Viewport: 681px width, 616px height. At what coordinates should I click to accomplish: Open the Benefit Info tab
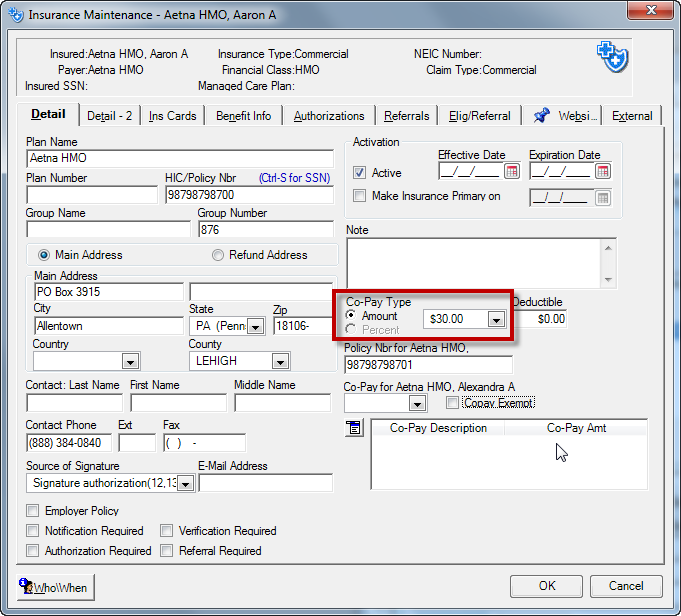pyautogui.click(x=244, y=116)
